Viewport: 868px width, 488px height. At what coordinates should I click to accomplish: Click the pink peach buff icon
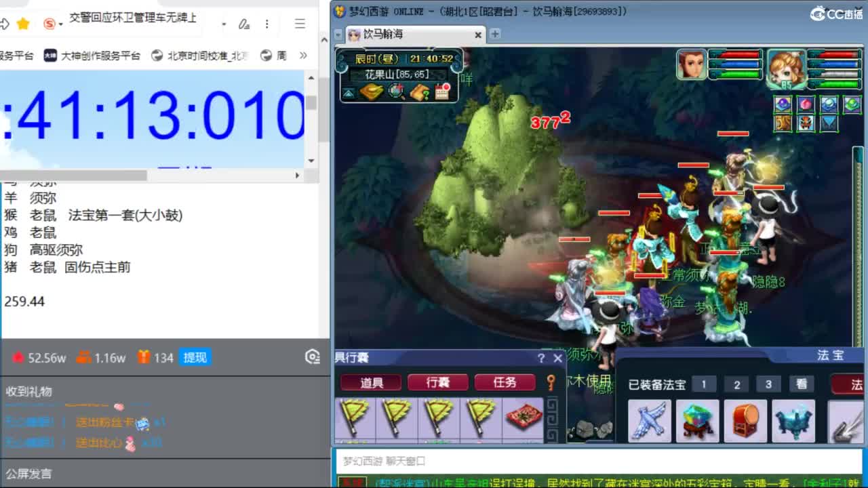806,103
